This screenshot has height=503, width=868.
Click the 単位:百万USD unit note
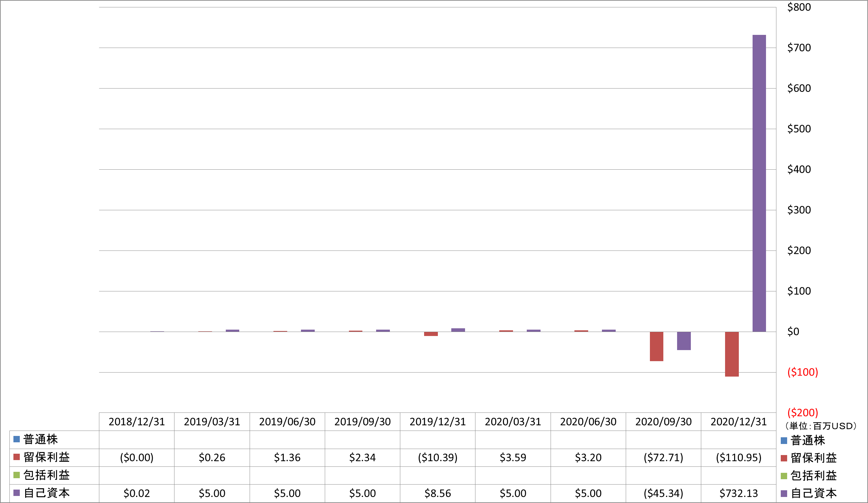click(821, 426)
